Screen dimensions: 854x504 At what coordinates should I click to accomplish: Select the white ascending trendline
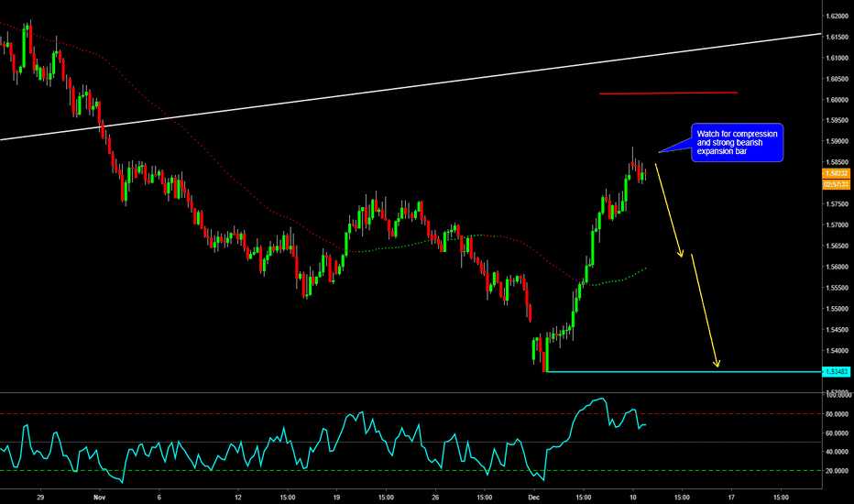[x=411, y=87]
